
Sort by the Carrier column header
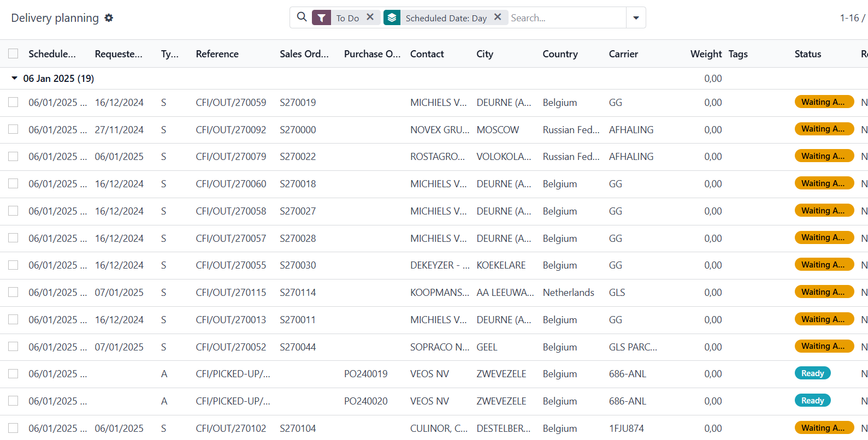[x=623, y=54]
